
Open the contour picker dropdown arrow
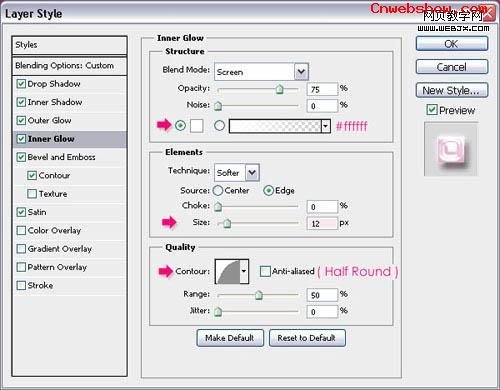pyautogui.click(x=244, y=271)
